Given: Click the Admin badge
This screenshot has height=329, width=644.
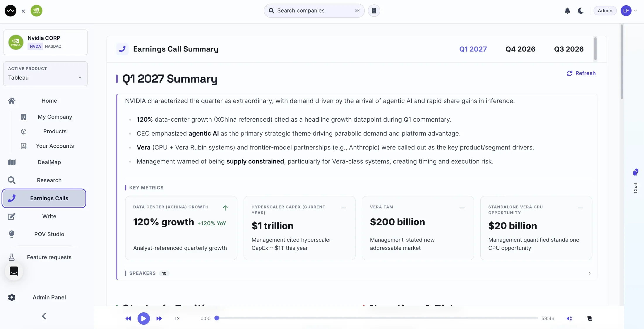Looking at the screenshot, I should point(605,11).
